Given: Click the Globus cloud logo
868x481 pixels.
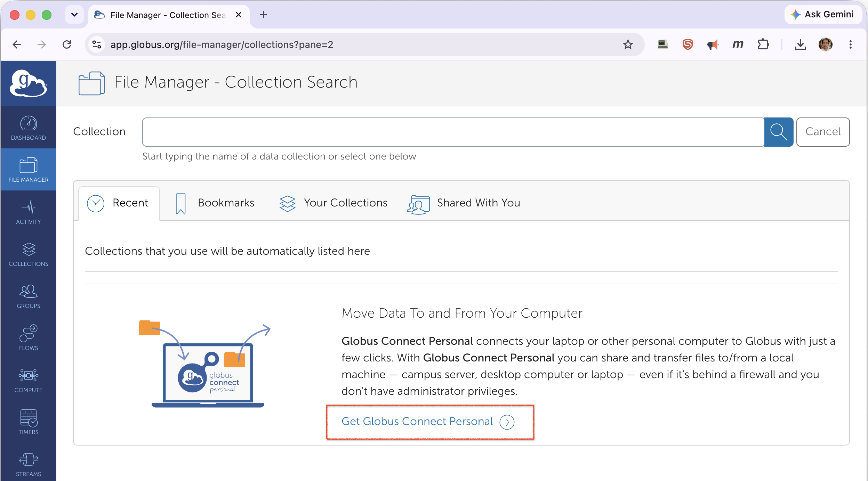Looking at the screenshot, I should point(29,83).
